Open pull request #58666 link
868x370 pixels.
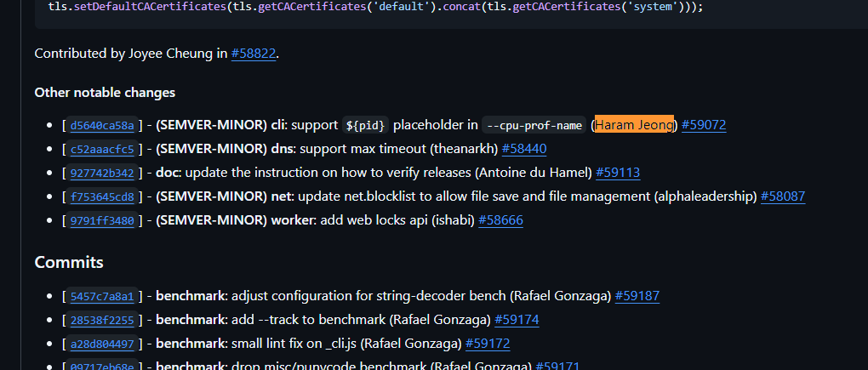500,220
